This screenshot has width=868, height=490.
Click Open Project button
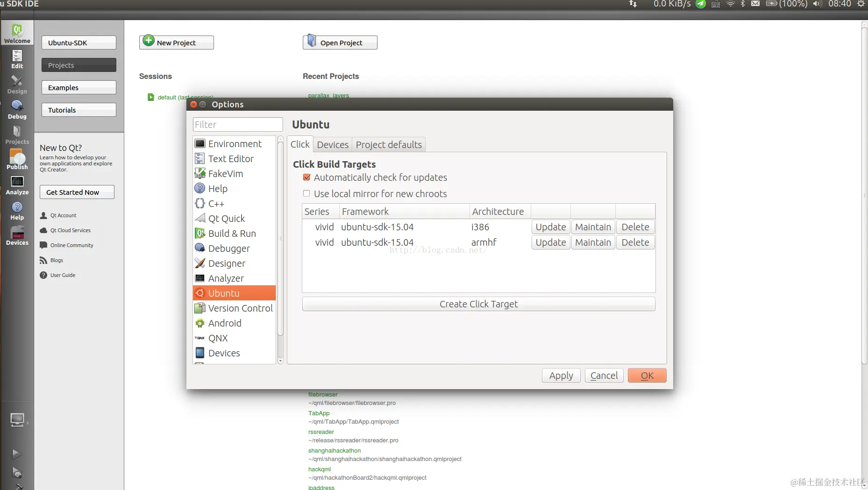pos(340,43)
